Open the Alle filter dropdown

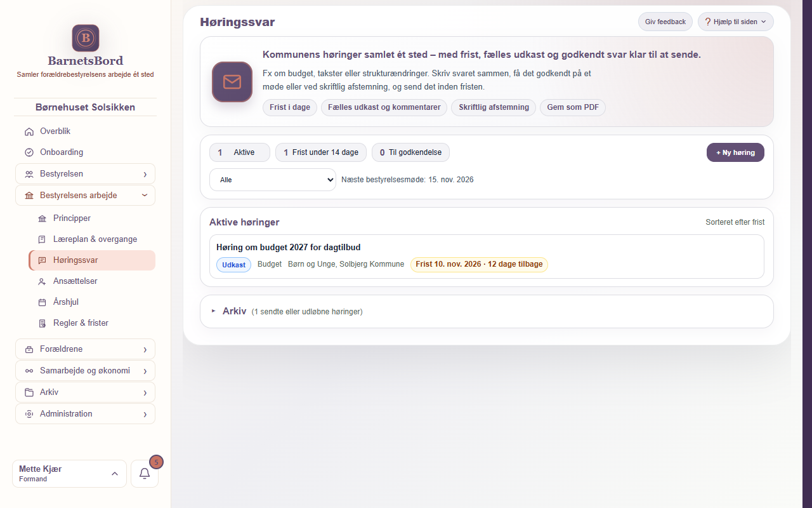tap(273, 180)
